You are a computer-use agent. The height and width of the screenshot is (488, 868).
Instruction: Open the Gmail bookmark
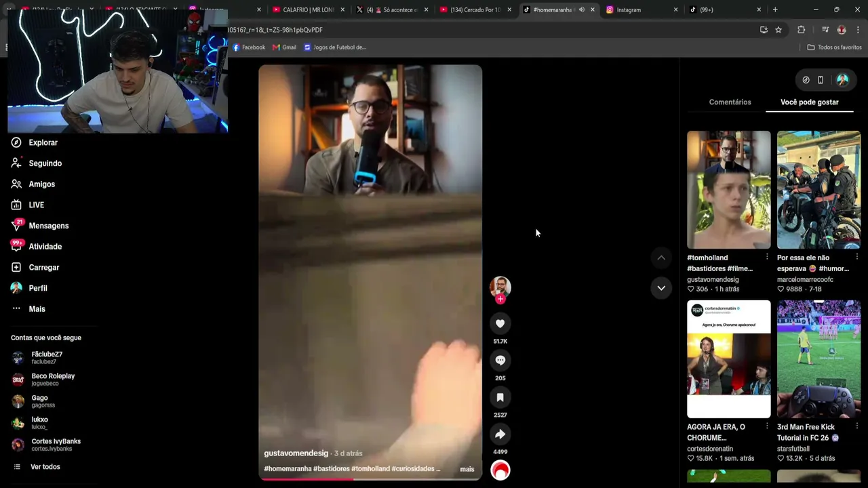pyautogui.click(x=285, y=47)
